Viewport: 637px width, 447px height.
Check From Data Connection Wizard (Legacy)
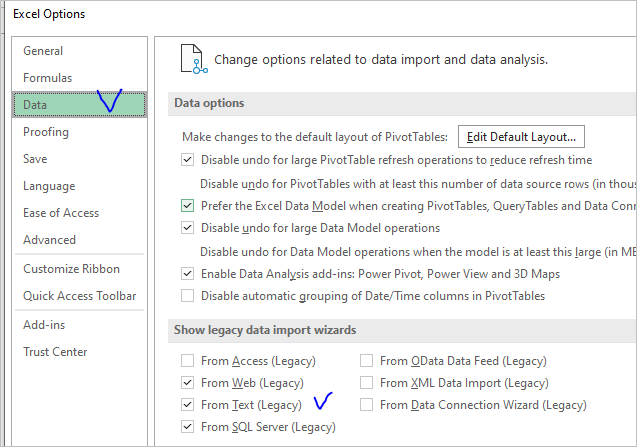coord(368,405)
